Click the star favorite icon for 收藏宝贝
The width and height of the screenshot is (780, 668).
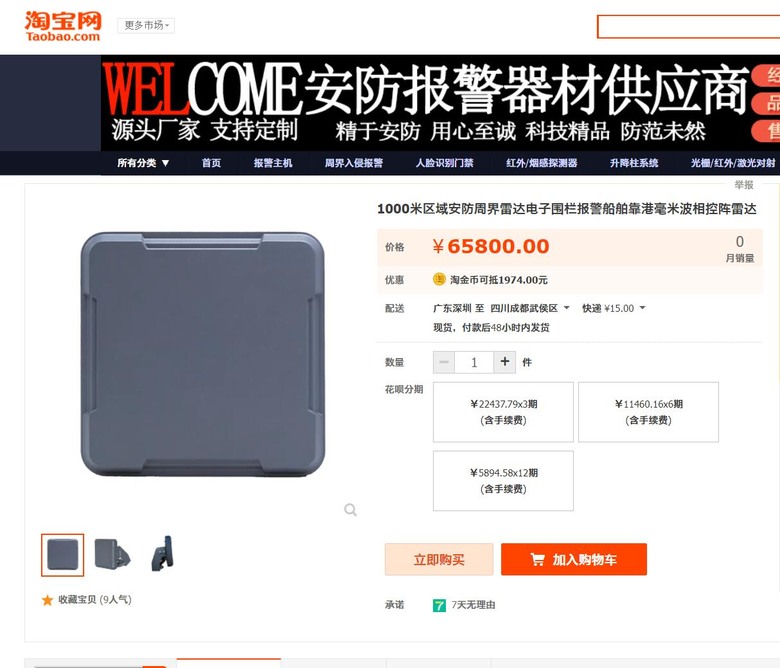tap(47, 600)
